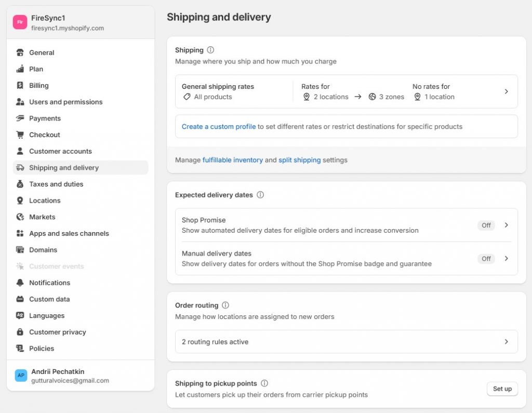Click the Notifications bell icon
This screenshot has width=532, height=413.
[20, 283]
